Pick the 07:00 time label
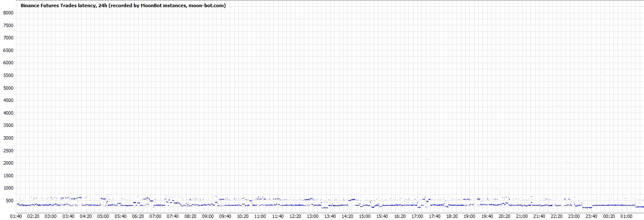This screenshot has height=220, width=644. pos(155,216)
